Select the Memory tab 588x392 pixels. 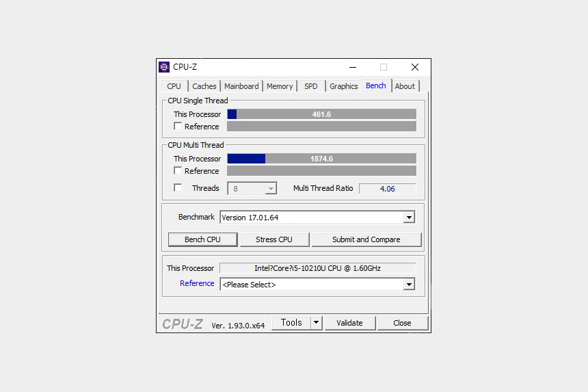[x=280, y=86]
